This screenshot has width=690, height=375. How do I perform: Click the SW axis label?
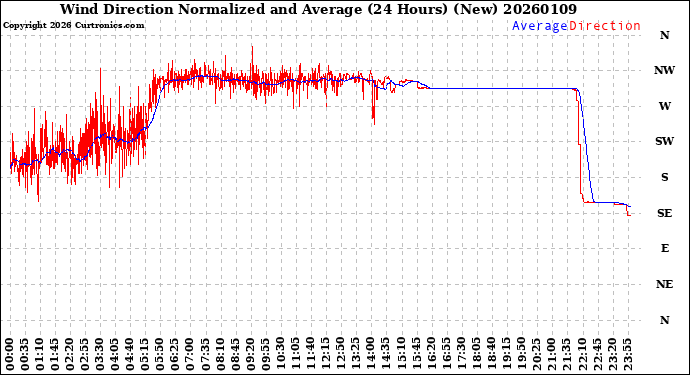(x=664, y=141)
